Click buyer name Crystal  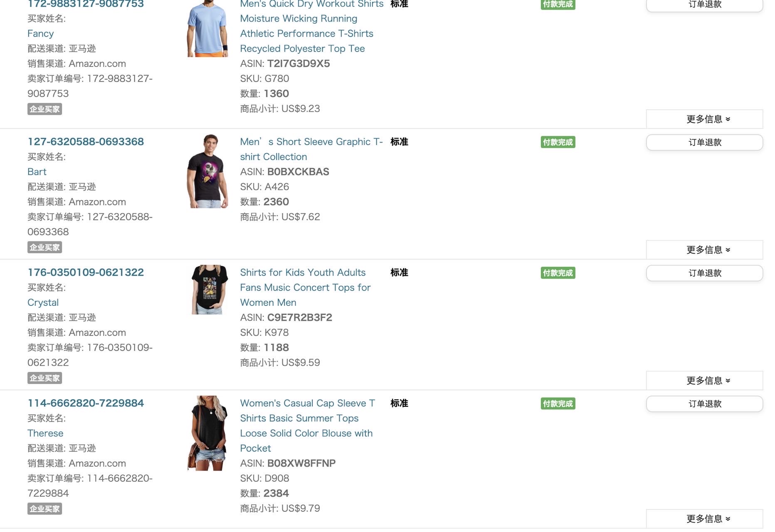click(x=43, y=303)
